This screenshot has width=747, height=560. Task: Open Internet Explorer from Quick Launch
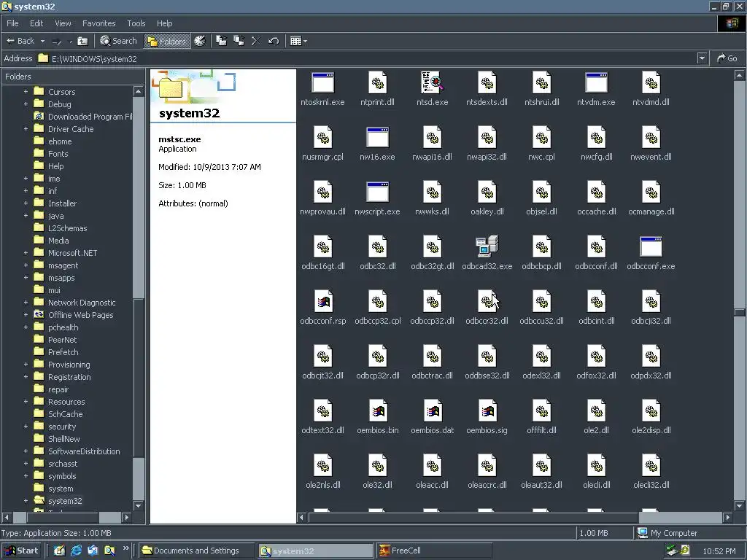(76, 551)
